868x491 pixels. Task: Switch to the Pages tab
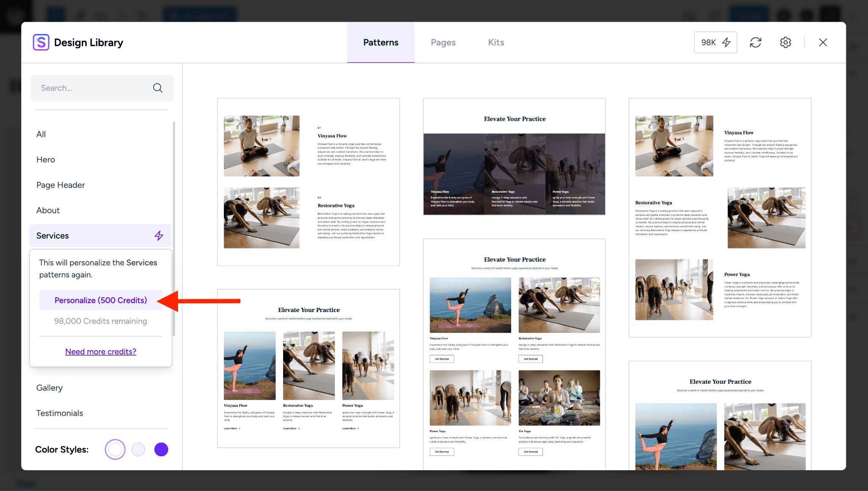pyautogui.click(x=443, y=42)
